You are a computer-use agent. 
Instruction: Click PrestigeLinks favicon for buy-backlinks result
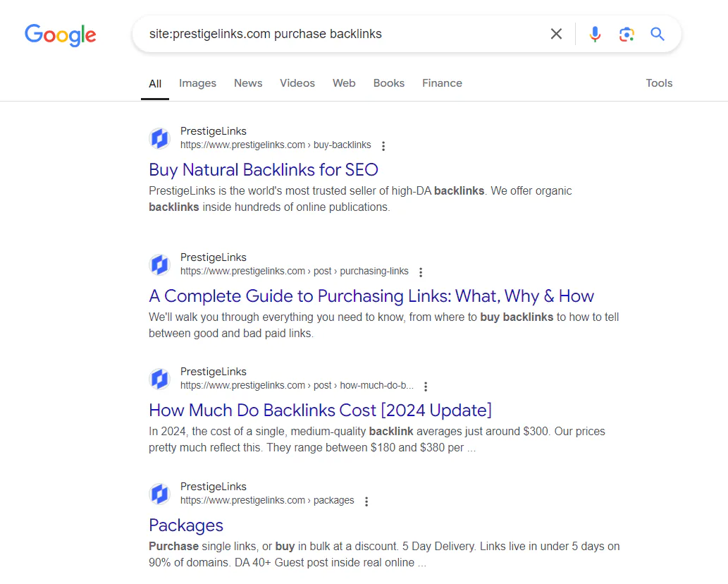[x=160, y=138]
